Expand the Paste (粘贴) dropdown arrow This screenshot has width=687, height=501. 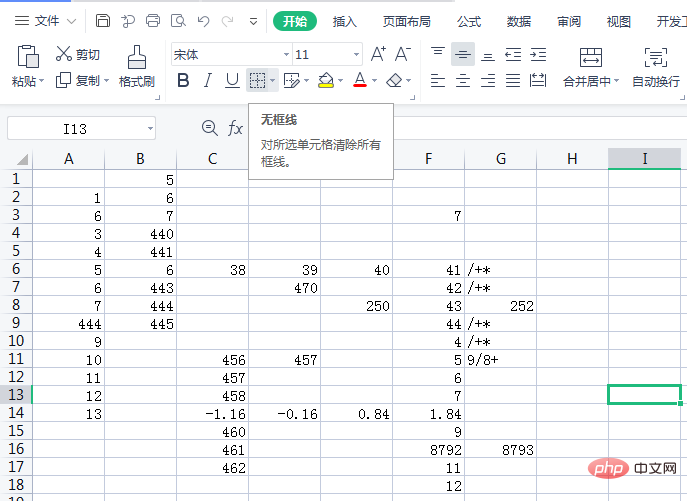coord(42,81)
